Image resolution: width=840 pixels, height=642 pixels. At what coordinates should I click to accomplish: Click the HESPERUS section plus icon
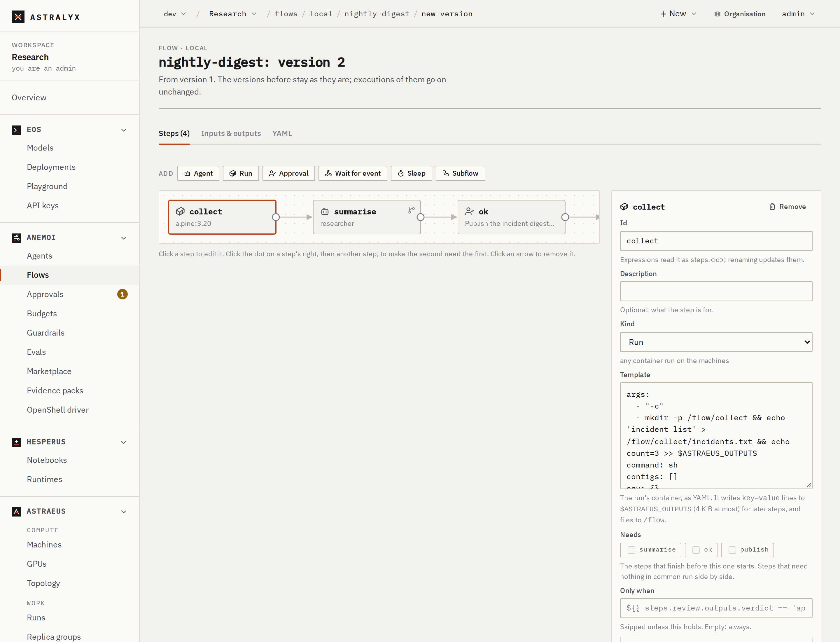coord(16,442)
